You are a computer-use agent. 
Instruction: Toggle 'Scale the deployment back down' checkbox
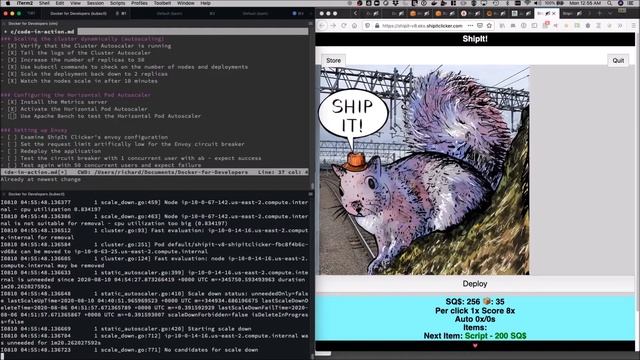pos(12,74)
